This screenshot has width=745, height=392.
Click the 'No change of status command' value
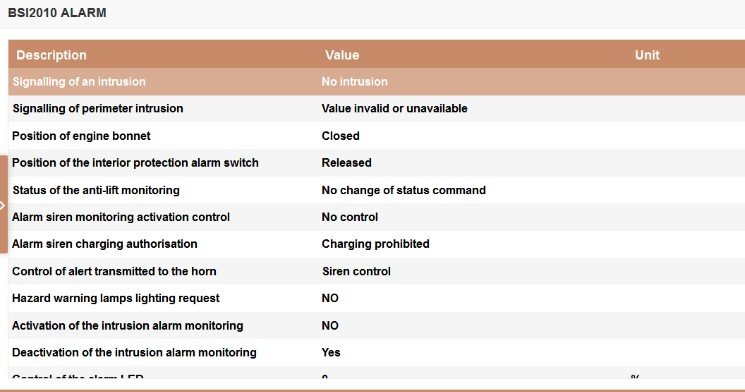pos(403,190)
